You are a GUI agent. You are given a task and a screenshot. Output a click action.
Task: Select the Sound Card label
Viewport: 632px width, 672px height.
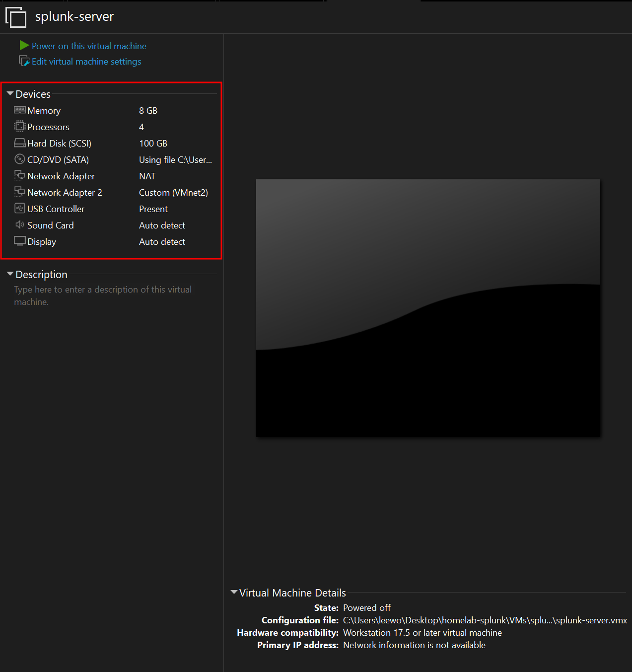50,225
